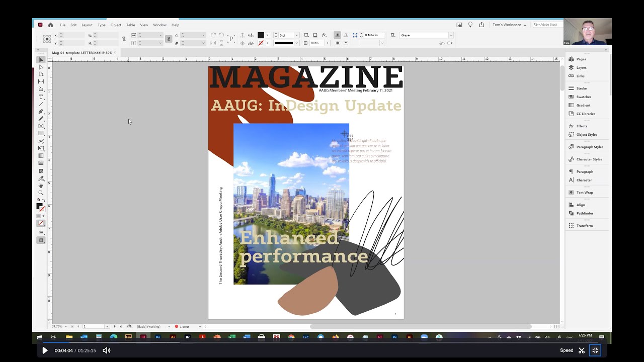Screen dimensions: 644x362
Task: Open the Grey+ paragraph style dropdown
Action: pyautogui.click(x=451, y=35)
